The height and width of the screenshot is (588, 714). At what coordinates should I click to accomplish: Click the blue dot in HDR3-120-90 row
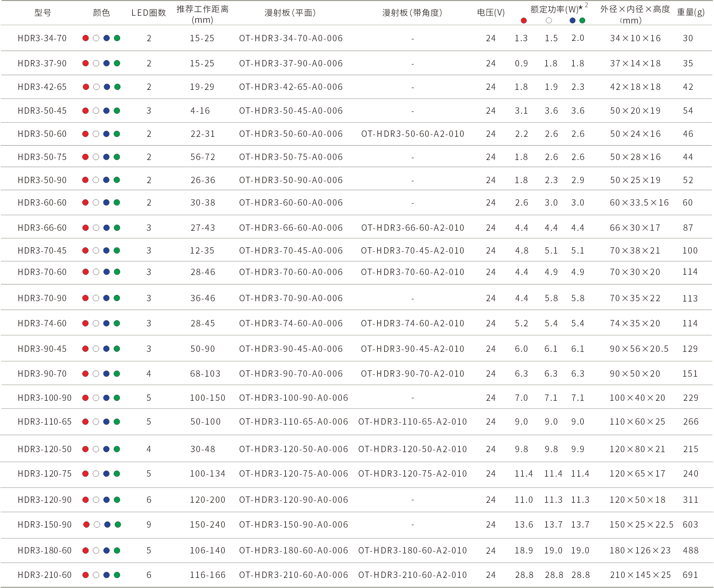[x=106, y=499]
